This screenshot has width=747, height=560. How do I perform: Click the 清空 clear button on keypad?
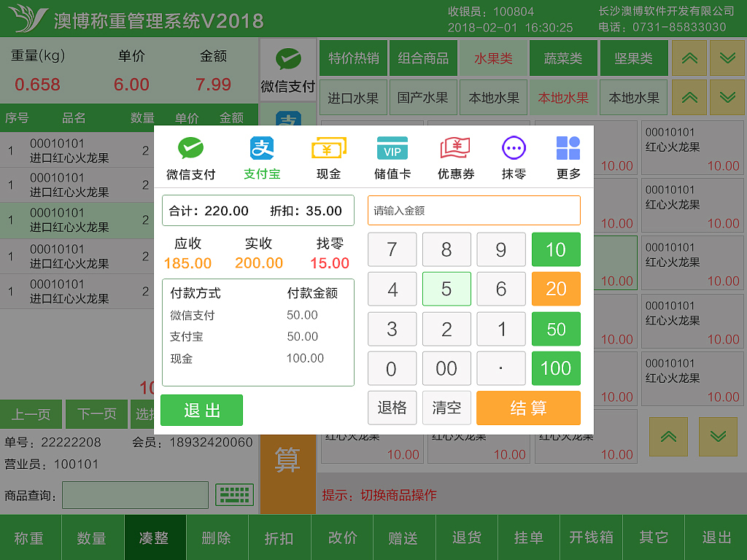(x=446, y=408)
